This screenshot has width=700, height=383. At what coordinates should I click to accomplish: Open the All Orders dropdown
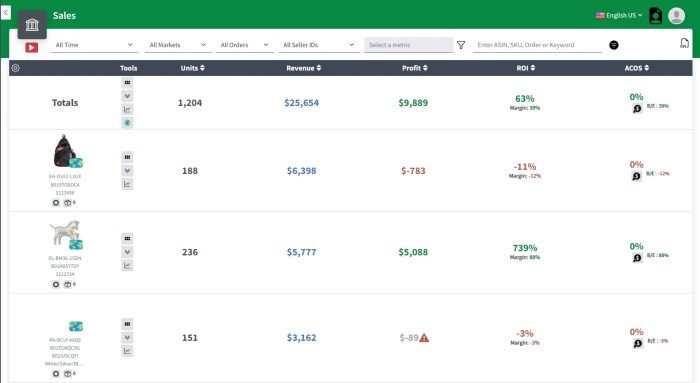pyautogui.click(x=245, y=45)
